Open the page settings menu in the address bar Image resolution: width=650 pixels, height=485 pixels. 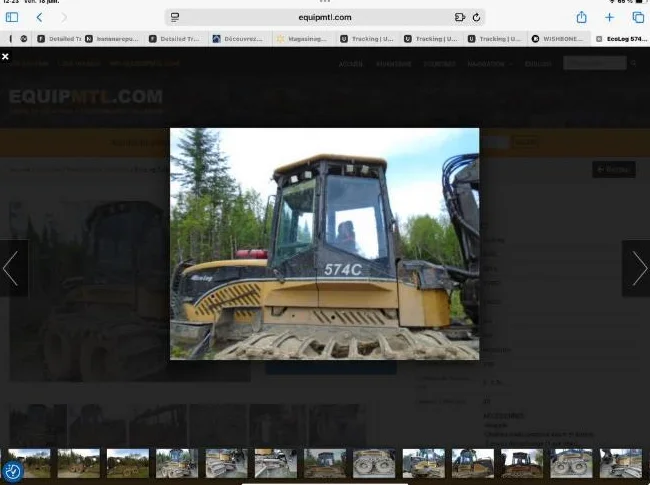[175, 17]
